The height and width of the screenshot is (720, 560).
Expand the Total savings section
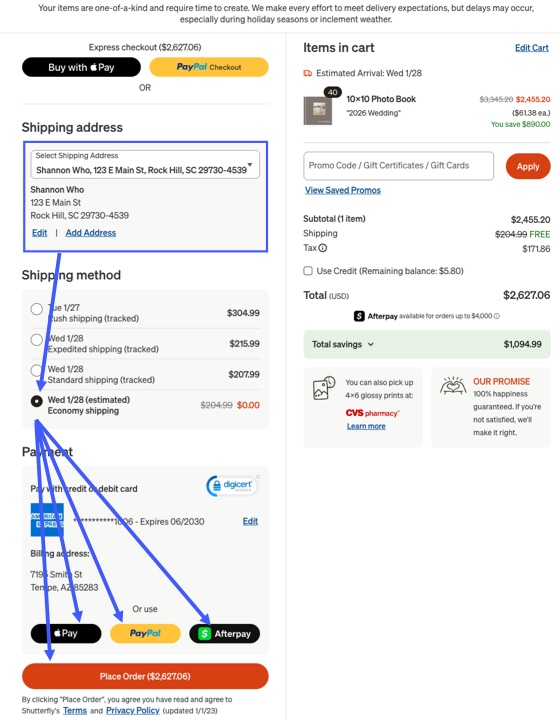[427, 344]
